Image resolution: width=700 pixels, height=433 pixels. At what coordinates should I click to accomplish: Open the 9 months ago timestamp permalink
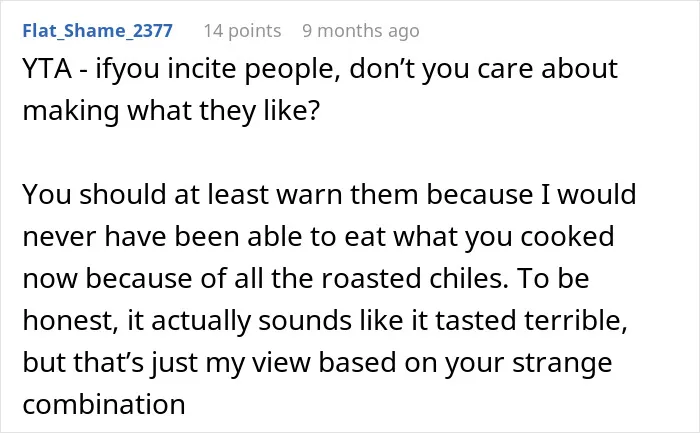(361, 31)
